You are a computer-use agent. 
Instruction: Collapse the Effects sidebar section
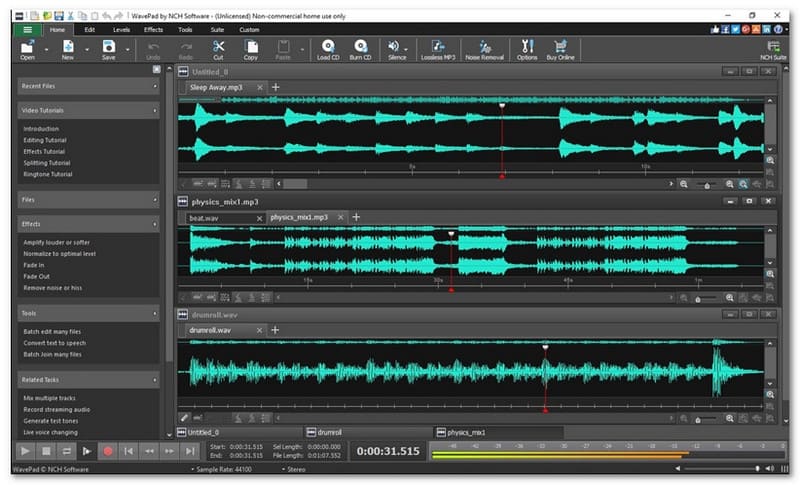point(155,224)
